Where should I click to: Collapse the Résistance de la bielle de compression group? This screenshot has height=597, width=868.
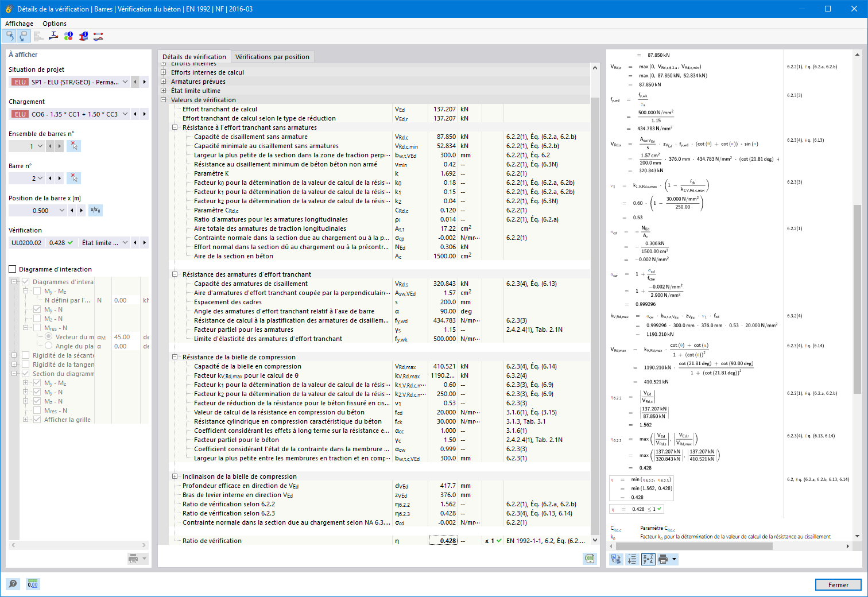pyautogui.click(x=175, y=357)
